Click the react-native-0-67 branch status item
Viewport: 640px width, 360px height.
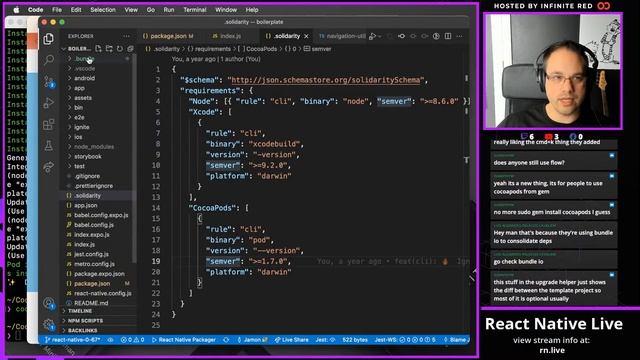72,340
